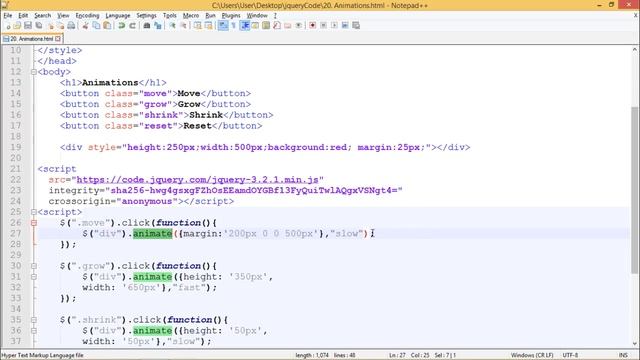
Task: Open the Language menu
Action: pyautogui.click(x=118, y=16)
